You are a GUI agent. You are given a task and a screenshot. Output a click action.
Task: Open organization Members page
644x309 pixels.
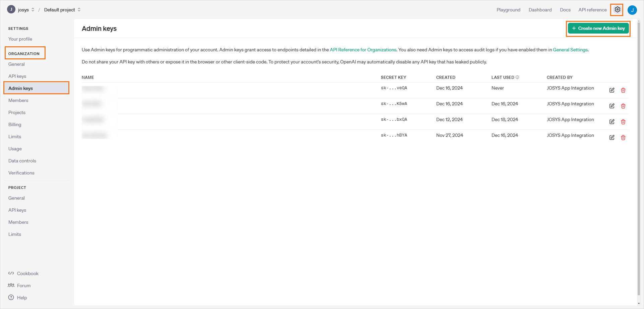coord(18,100)
